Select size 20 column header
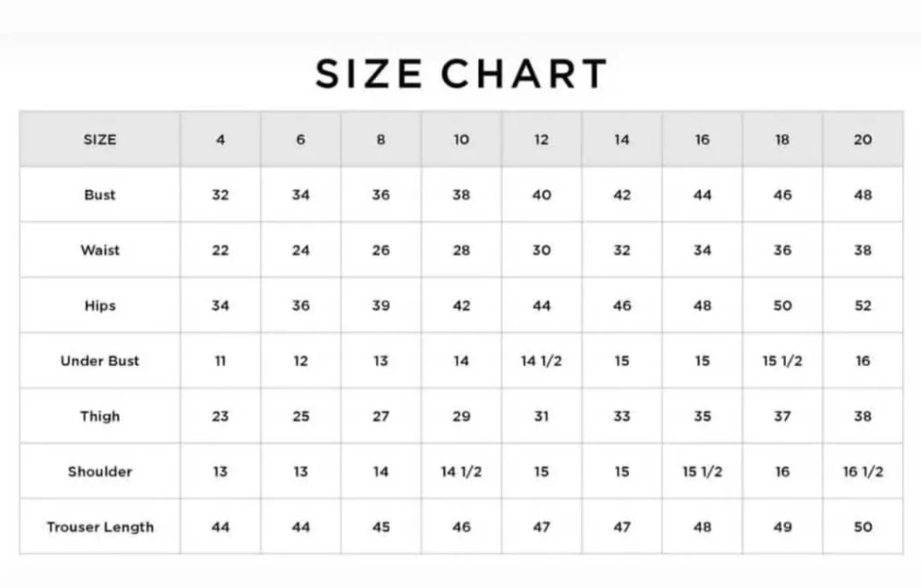 (863, 139)
